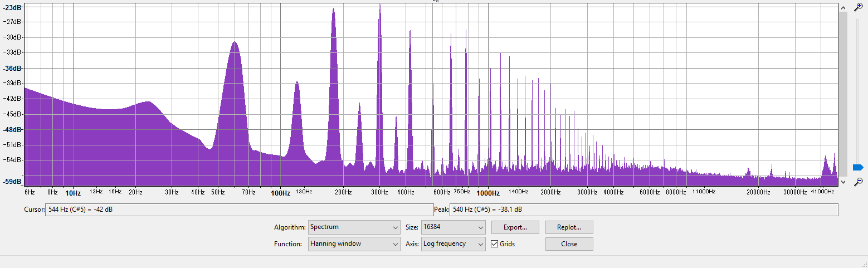
Task: Click the Algorithm: label
Action: 290,227
